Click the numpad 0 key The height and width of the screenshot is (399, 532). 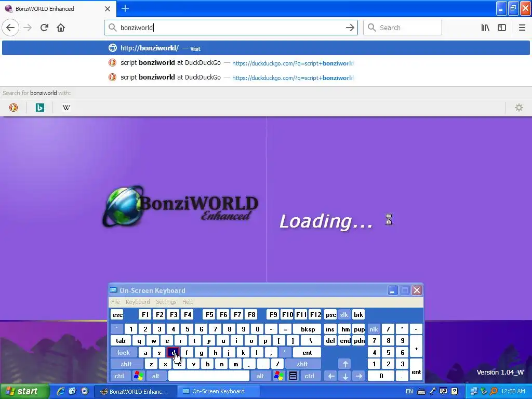381,376
